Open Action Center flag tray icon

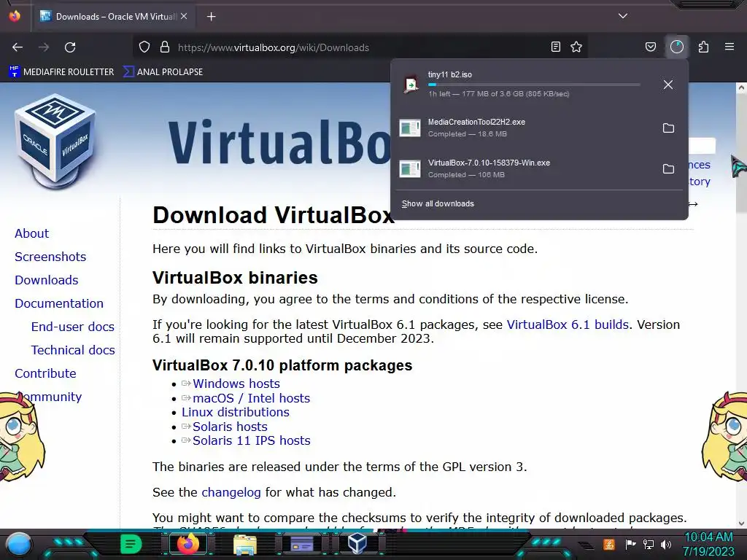(x=630, y=544)
